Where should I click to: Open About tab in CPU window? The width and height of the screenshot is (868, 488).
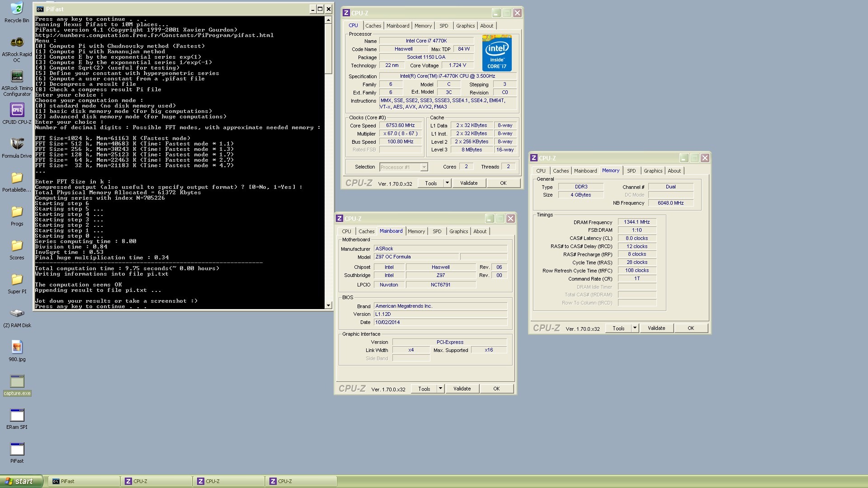[x=487, y=26]
